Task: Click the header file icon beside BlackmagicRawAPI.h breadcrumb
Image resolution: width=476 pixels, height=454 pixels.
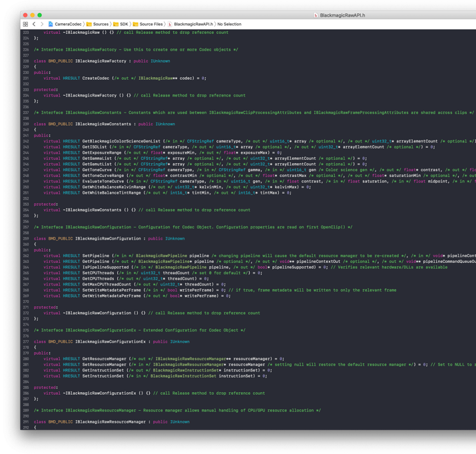Action: point(170,24)
